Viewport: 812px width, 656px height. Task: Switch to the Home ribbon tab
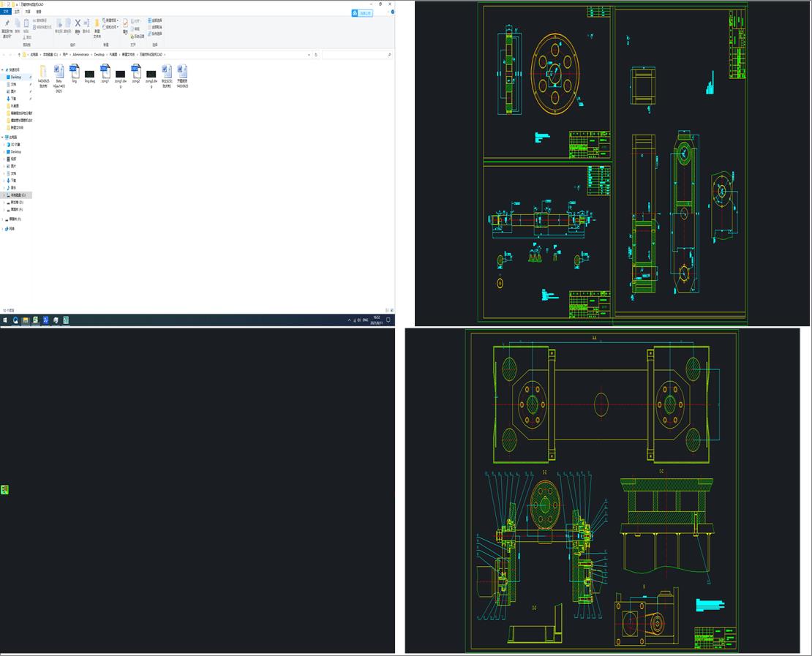coord(17,12)
